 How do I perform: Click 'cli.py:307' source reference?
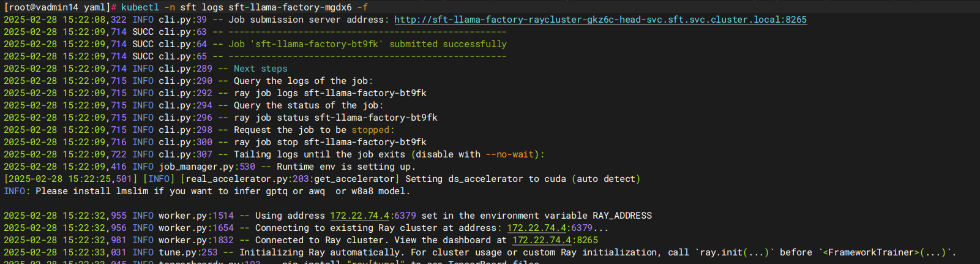point(185,154)
